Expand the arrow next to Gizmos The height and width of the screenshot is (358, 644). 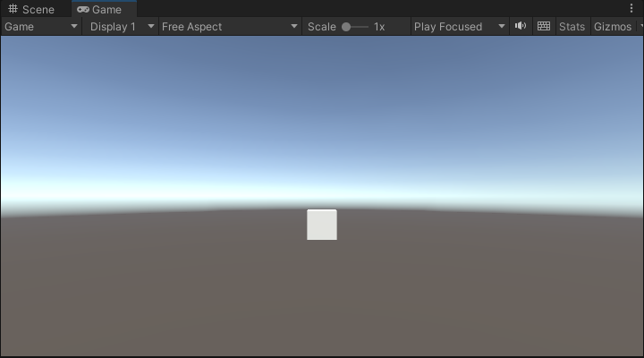point(640,26)
